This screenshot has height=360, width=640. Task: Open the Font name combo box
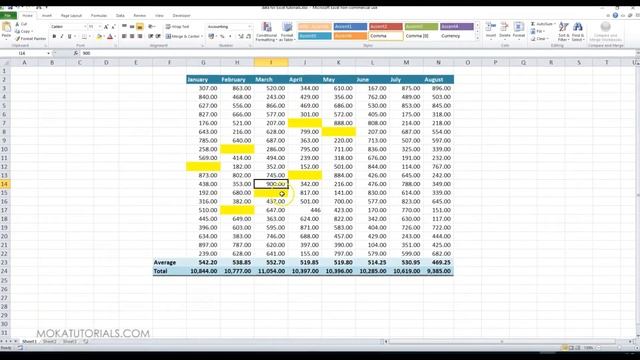pyautogui.click(x=68, y=27)
